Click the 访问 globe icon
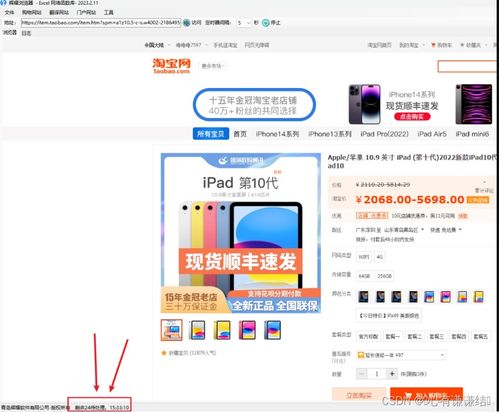The image size is (499, 412). [x=187, y=23]
